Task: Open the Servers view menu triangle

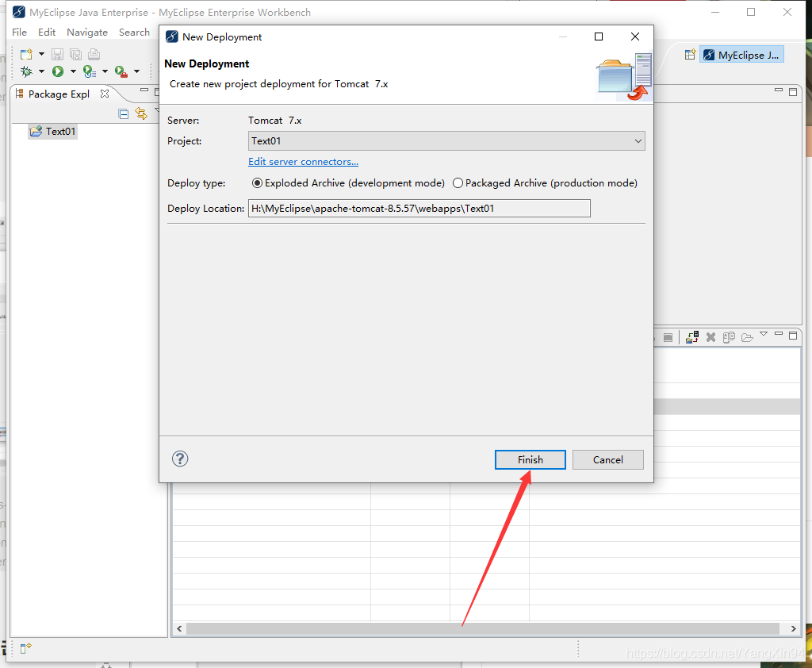Action: pyautogui.click(x=764, y=334)
